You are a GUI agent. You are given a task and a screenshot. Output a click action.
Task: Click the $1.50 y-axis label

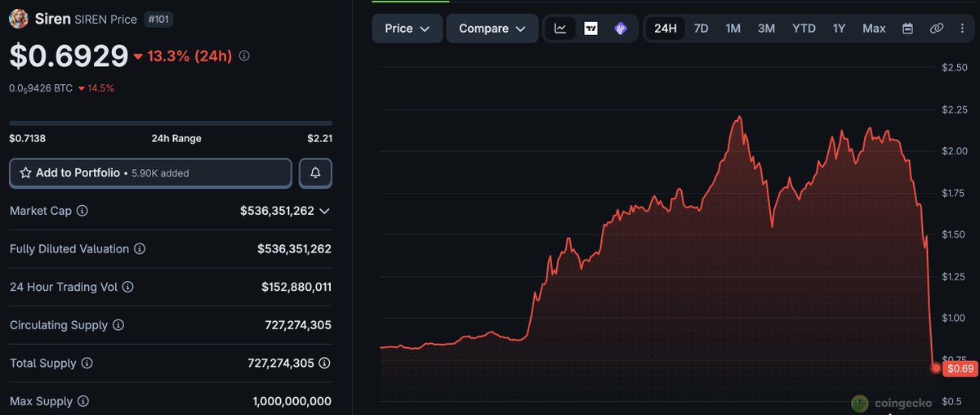954,234
